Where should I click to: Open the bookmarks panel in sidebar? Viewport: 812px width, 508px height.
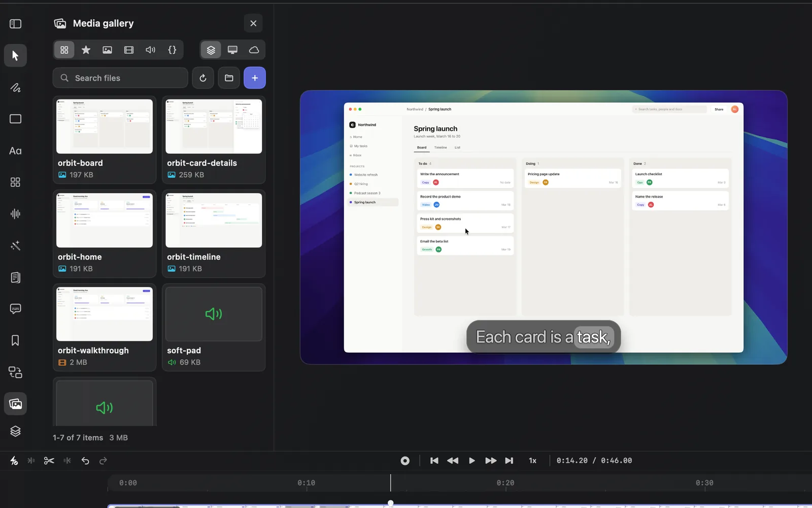[x=15, y=340]
